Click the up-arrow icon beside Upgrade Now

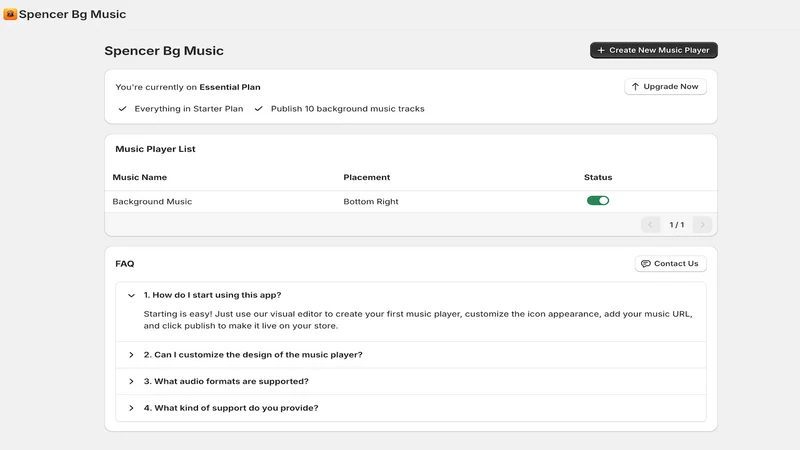tap(635, 87)
